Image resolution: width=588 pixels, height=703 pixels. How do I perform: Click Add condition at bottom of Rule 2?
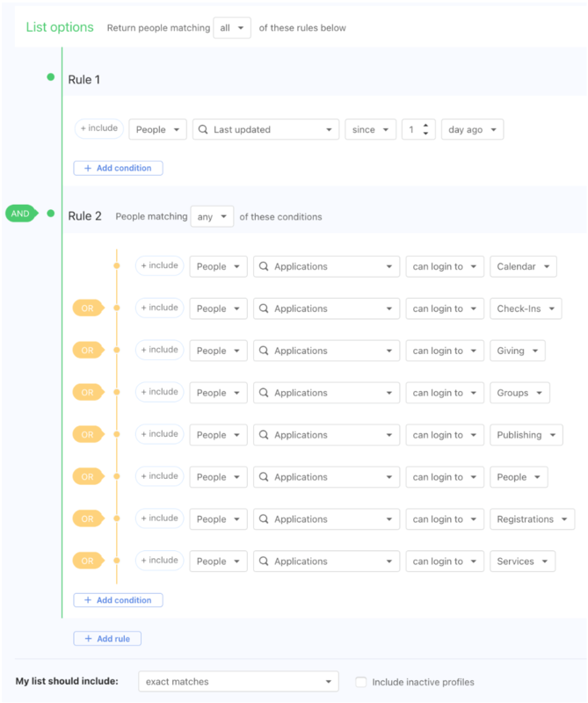coord(118,600)
